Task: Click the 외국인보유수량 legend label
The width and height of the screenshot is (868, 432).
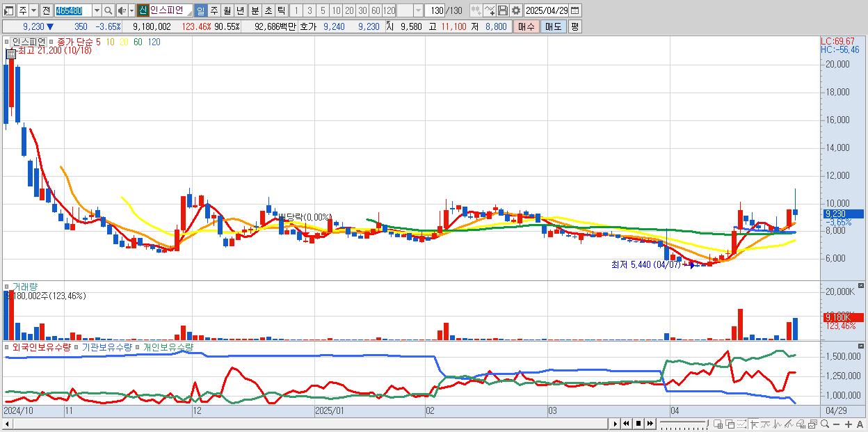Action: point(41,346)
